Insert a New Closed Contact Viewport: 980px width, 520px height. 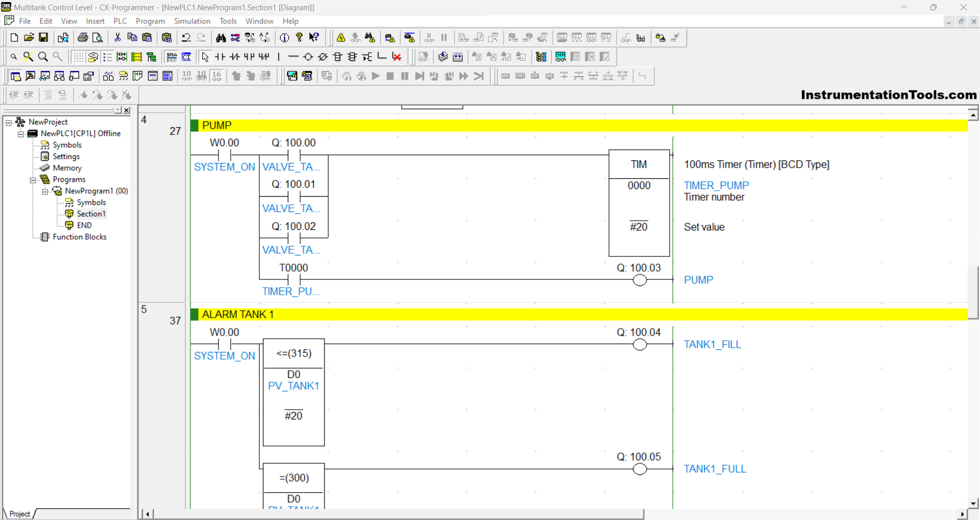click(x=235, y=57)
